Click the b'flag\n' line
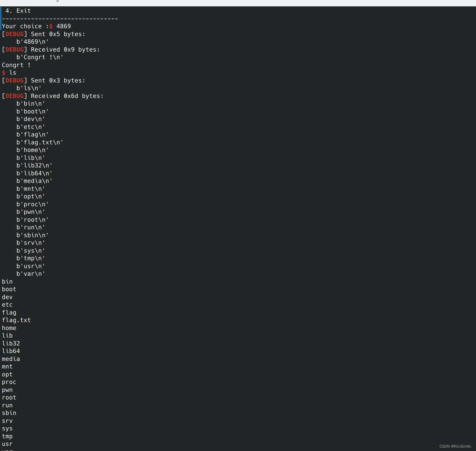The image size is (476, 451). tap(32, 134)
